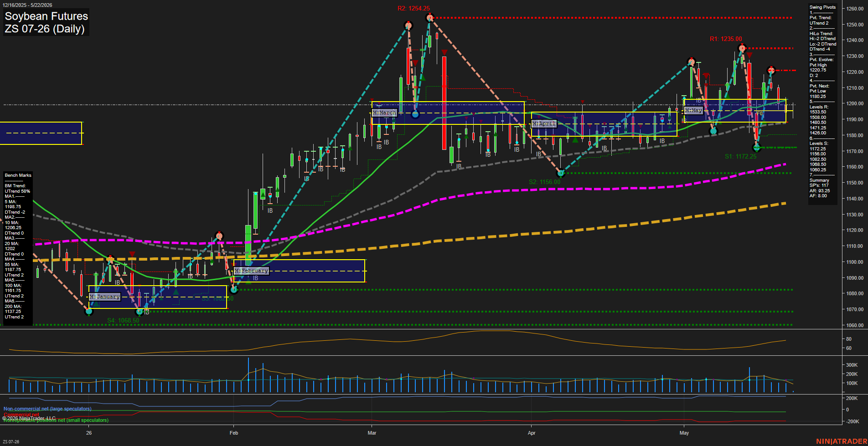Click the 200 MA value 1137.25
This screenshot has width=868, height=446.
coord(13,312)
